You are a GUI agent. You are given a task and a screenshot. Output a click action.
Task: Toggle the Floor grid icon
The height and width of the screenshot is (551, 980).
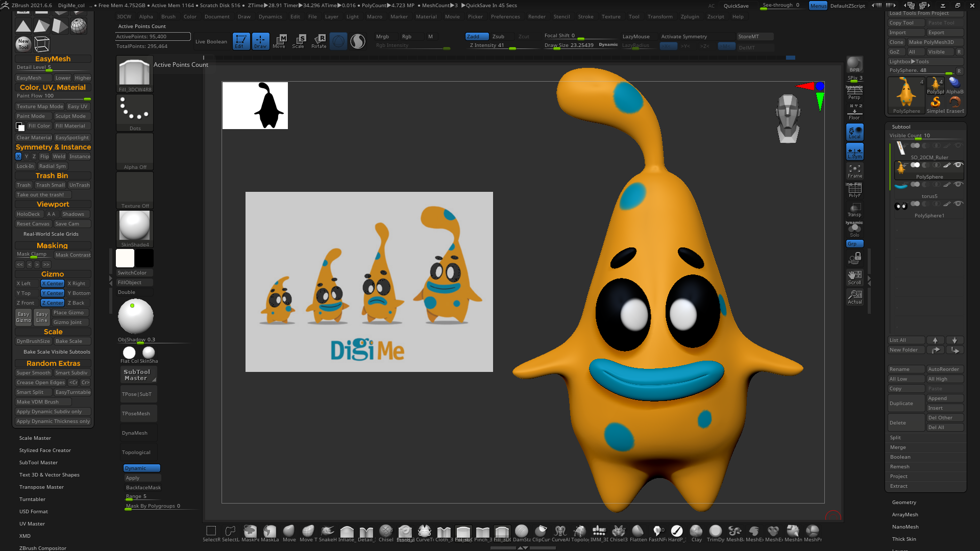(x=854, y=112)
